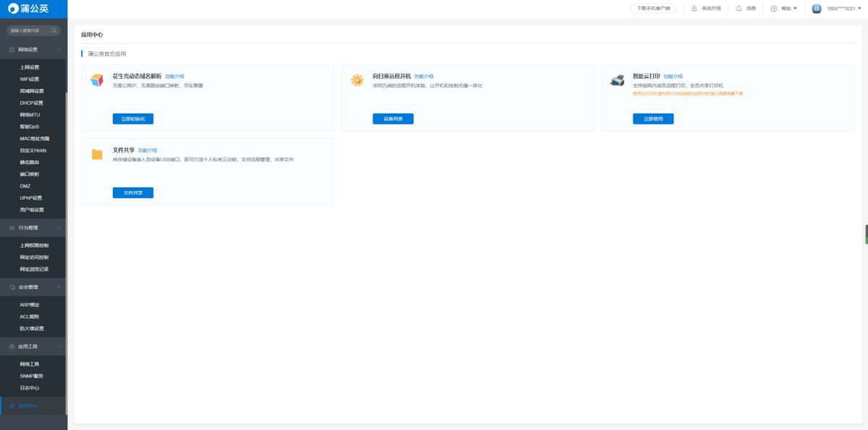
Task: Click the user avatar in top bar
Action: click(x=817, y=9)
